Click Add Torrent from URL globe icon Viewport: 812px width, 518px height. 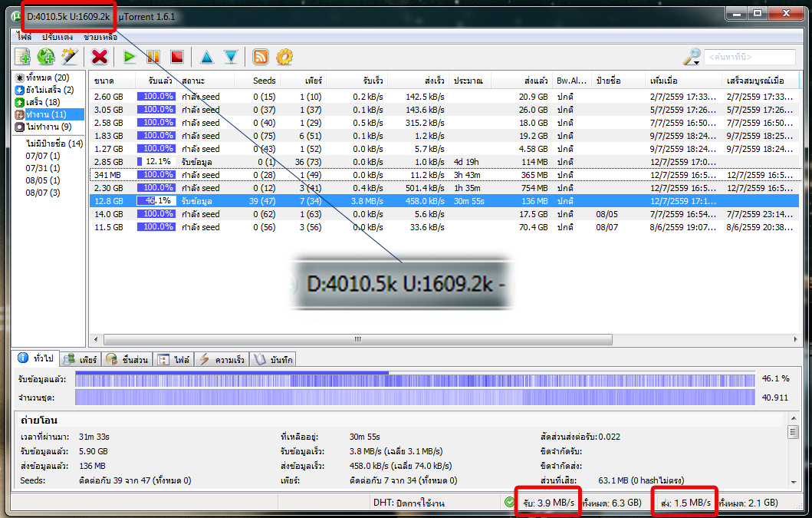pos(46,57)
